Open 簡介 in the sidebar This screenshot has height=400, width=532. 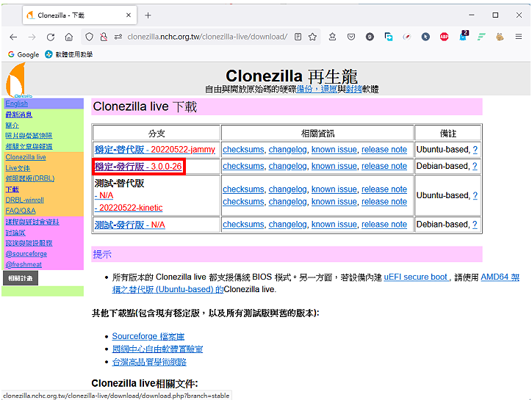(x=12, y=126)
